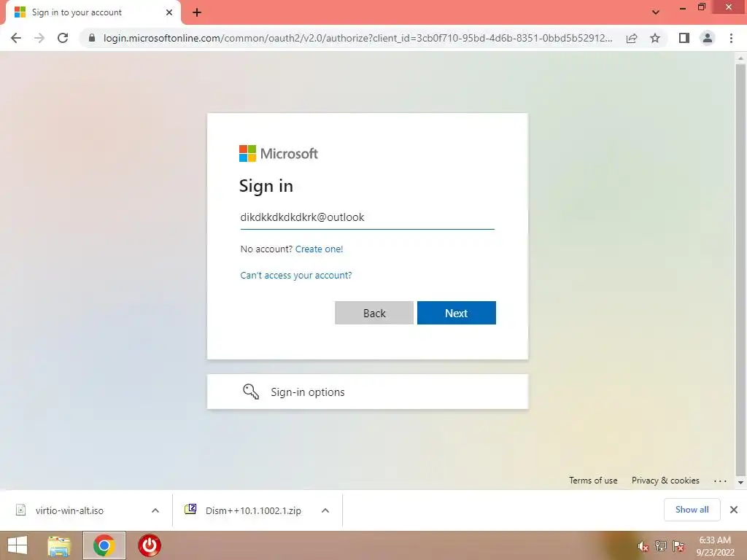Click the Back button
This screenshot has height=560, width=747.
pos(374,313)
